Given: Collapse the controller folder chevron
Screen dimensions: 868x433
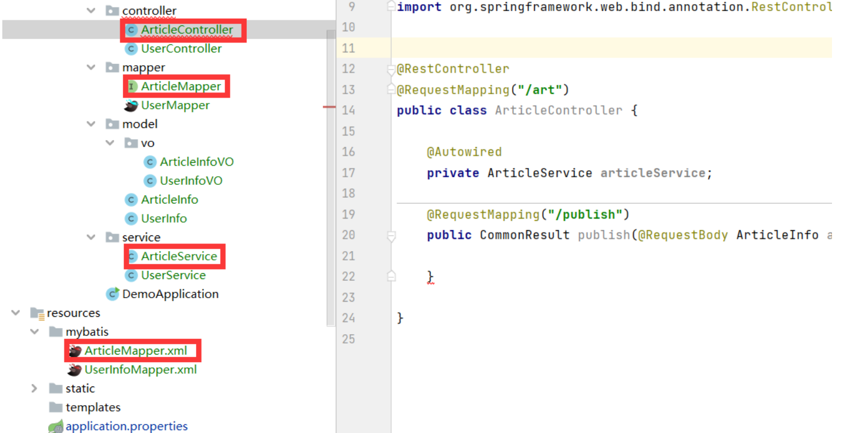Looking at the screenshot, I should pyautogui.click(x=91, y=10).
